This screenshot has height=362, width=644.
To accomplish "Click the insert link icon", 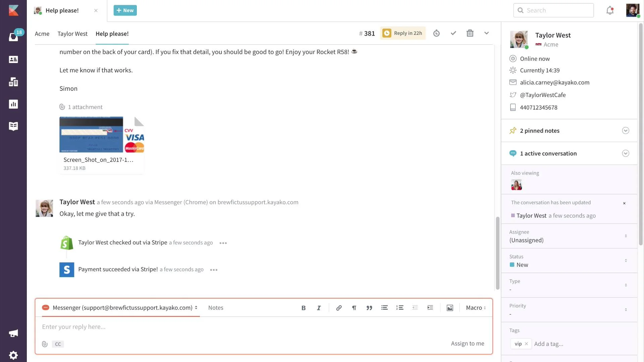I will (x=339, y=308).
